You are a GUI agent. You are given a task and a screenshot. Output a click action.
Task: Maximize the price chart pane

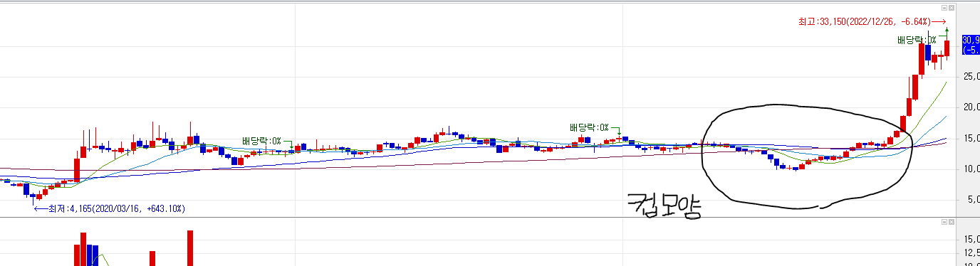pyautogui.click(x=944, y=8)
